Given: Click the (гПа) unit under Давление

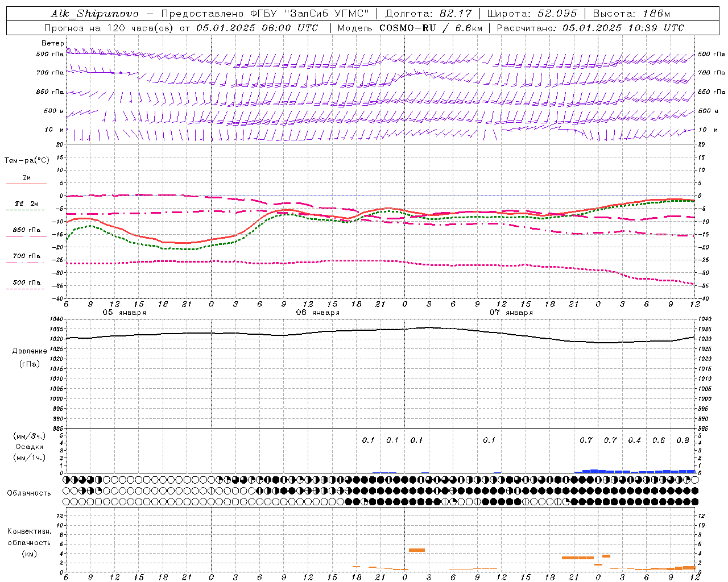Looking at the screenshot, I should tap(30, 364).
